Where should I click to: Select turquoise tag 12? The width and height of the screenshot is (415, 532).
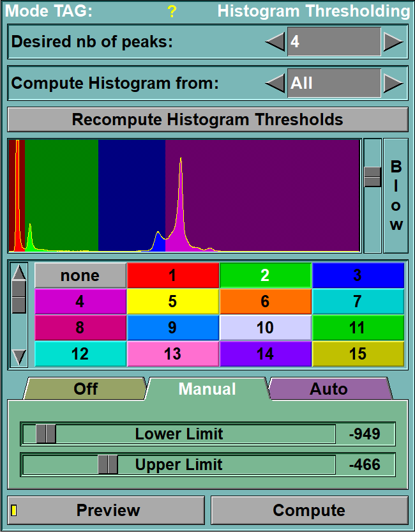tap(80, 354)
